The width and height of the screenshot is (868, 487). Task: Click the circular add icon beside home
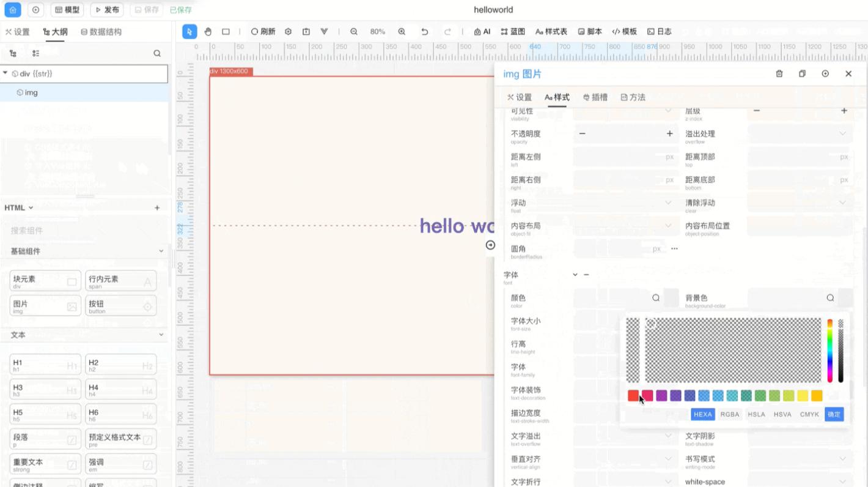tap(35, 10)
